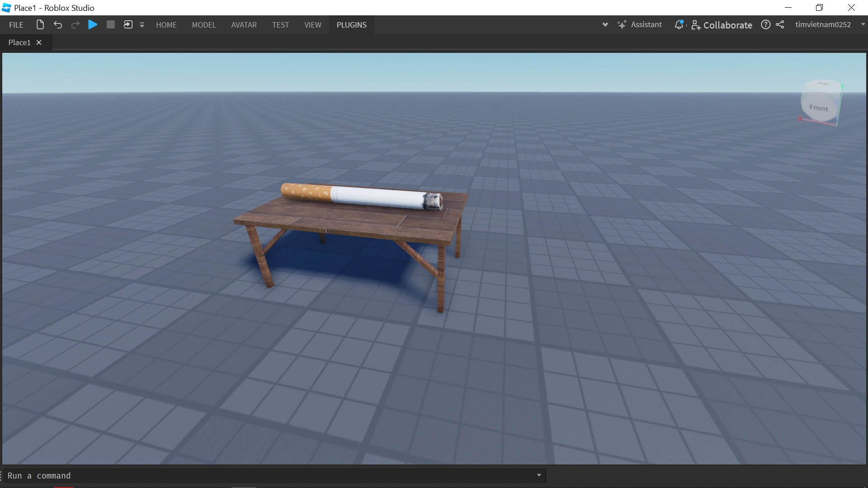Viewport: 868px width, 488px height.
Task: Close the Place1 tab
Action: [x=39, y=42]
